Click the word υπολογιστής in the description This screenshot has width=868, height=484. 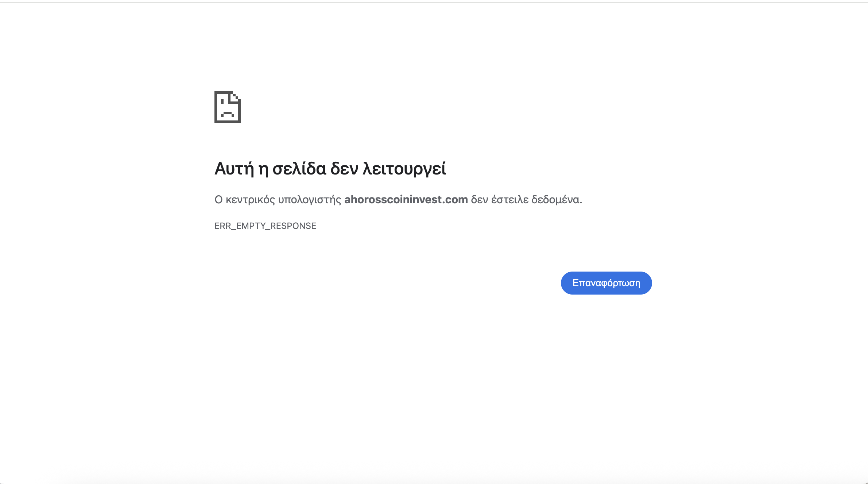(x=309, y=200)
